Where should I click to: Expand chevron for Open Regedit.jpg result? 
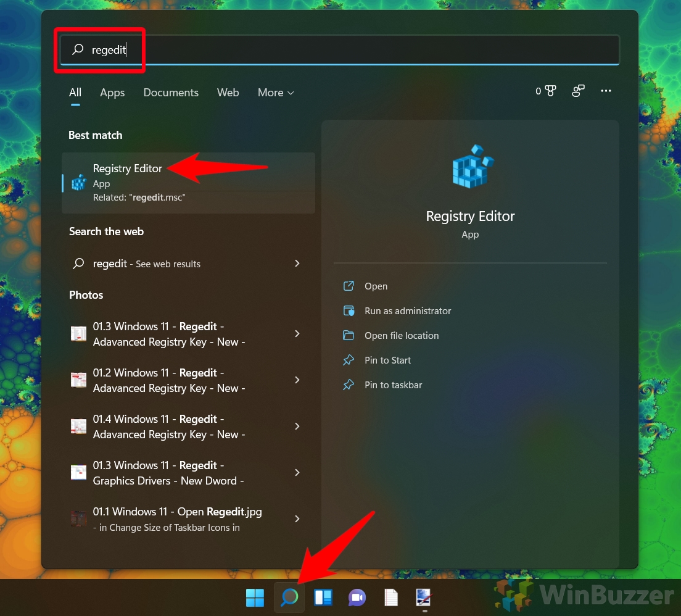coord(297,518)
